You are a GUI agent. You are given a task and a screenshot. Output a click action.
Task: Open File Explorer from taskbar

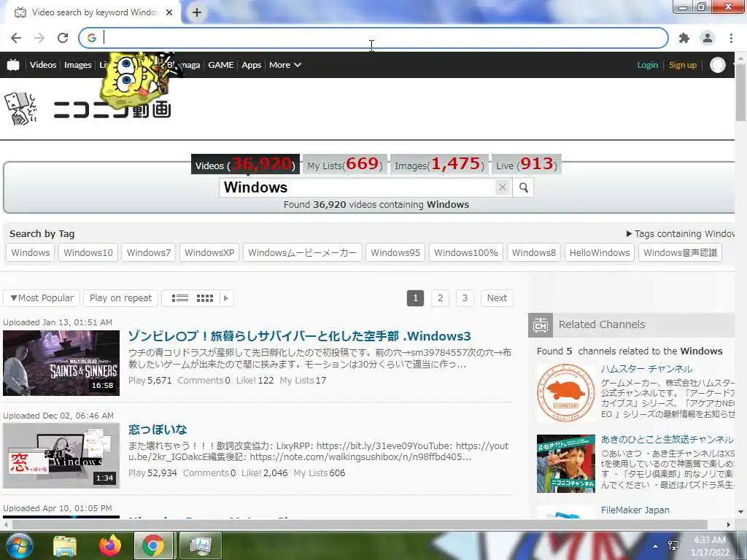point(65,545)
